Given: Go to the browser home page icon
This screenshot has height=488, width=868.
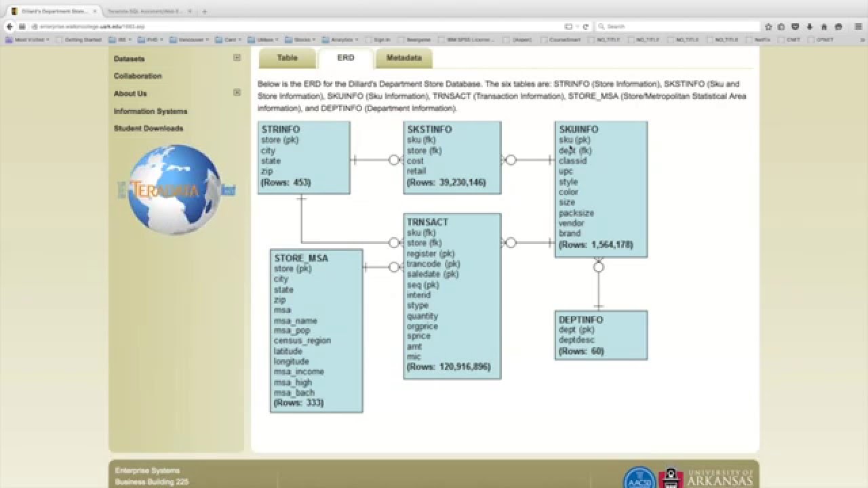Looking at the screenshot, I should coord(824,26).
